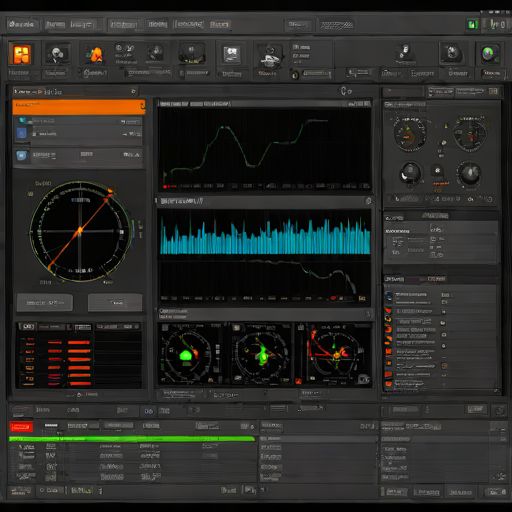This screenshot has width=512, height=512.
Task: Click the gauge with the orange indicator
Action: 410,134
